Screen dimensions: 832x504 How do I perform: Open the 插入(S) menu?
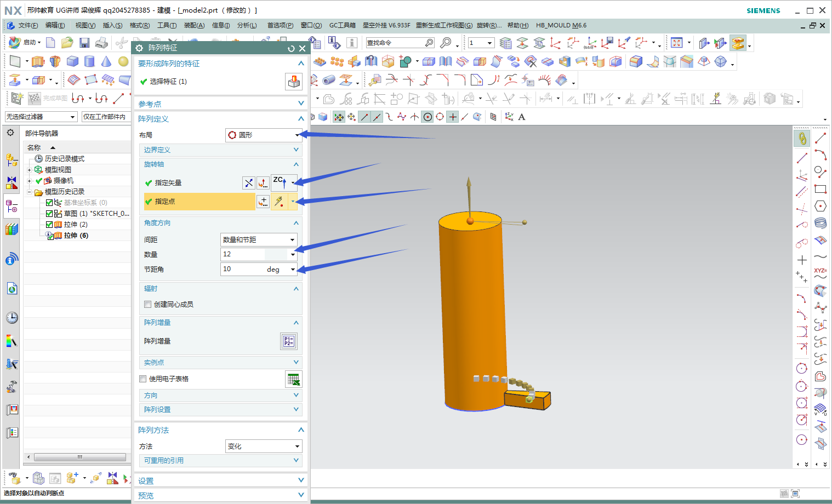click(112, 25)
